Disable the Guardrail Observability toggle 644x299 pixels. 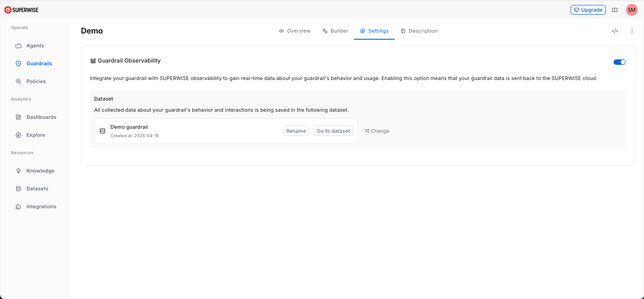click(619, 62)
